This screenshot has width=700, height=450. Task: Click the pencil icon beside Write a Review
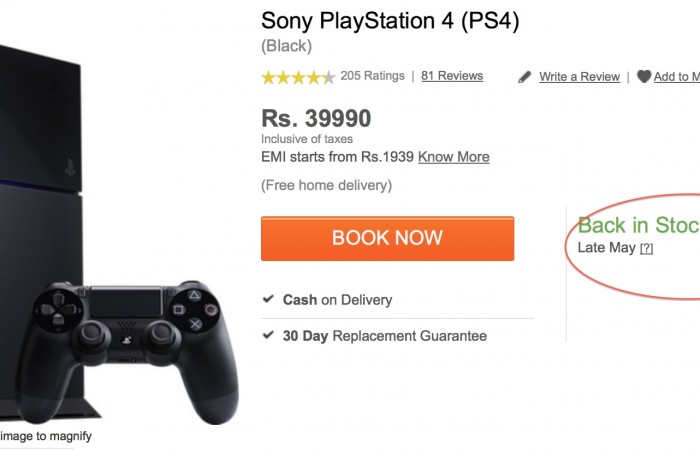click(525, 77)
